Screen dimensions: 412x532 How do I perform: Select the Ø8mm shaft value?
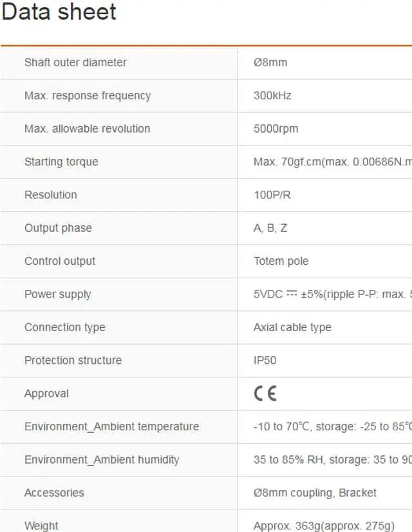(270, 62)
